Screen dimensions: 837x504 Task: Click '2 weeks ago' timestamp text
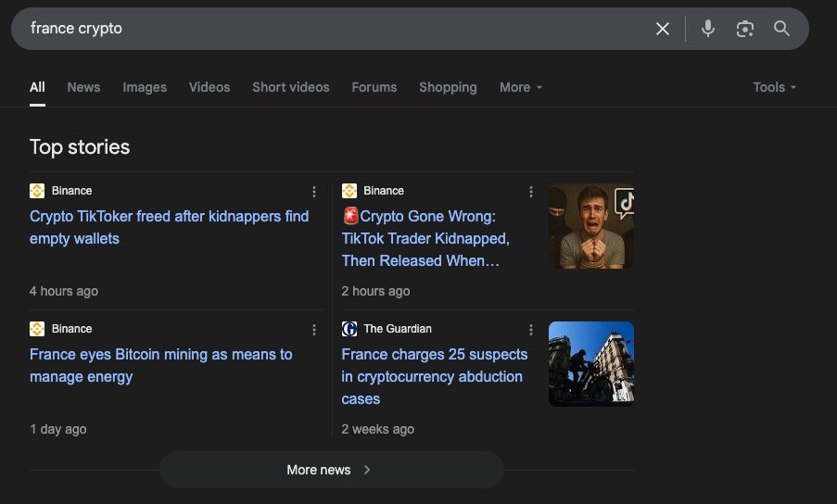pyautogui.click(x=378, y=429)
